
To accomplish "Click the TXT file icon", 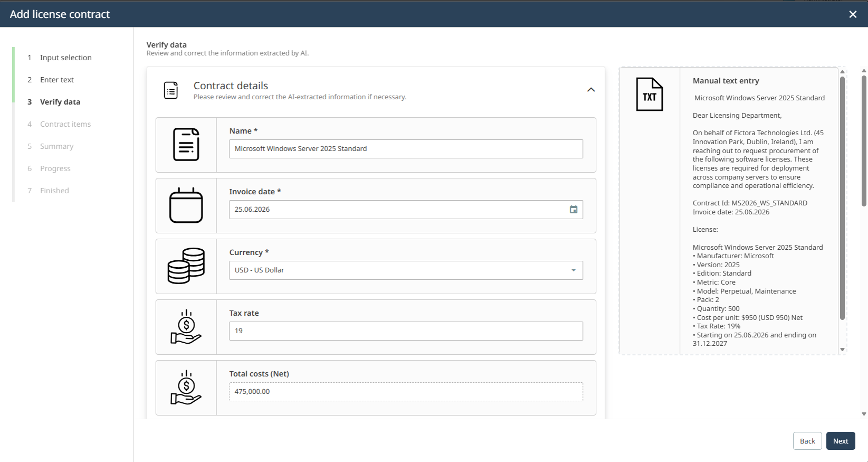I will pyautogui.click(x=650, y=95).
